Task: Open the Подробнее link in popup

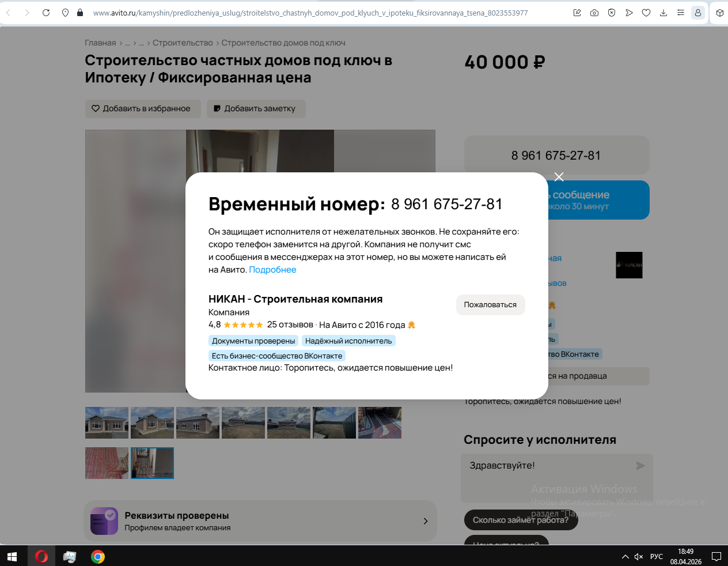Action: tap(272, 270)
